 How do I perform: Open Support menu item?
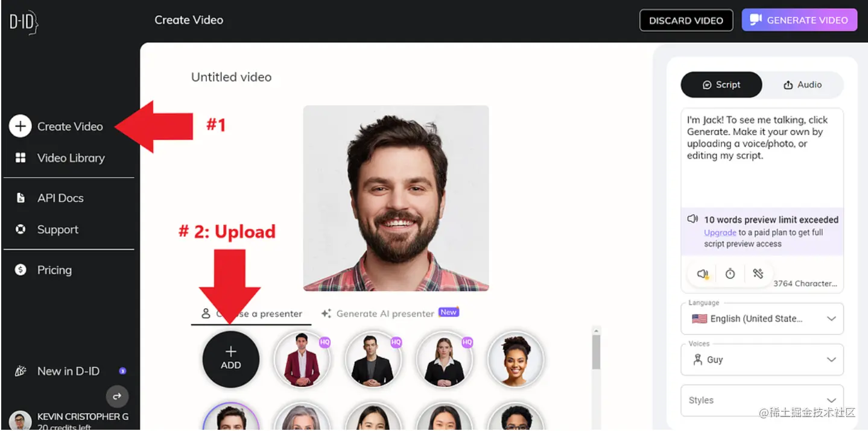[x=58, y=230]
